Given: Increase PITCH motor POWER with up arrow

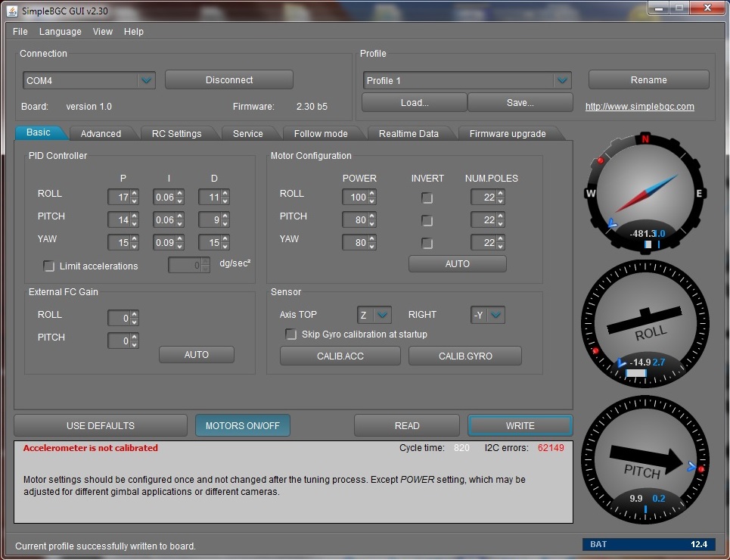Looking at the screenshot, I should (372, 216).
